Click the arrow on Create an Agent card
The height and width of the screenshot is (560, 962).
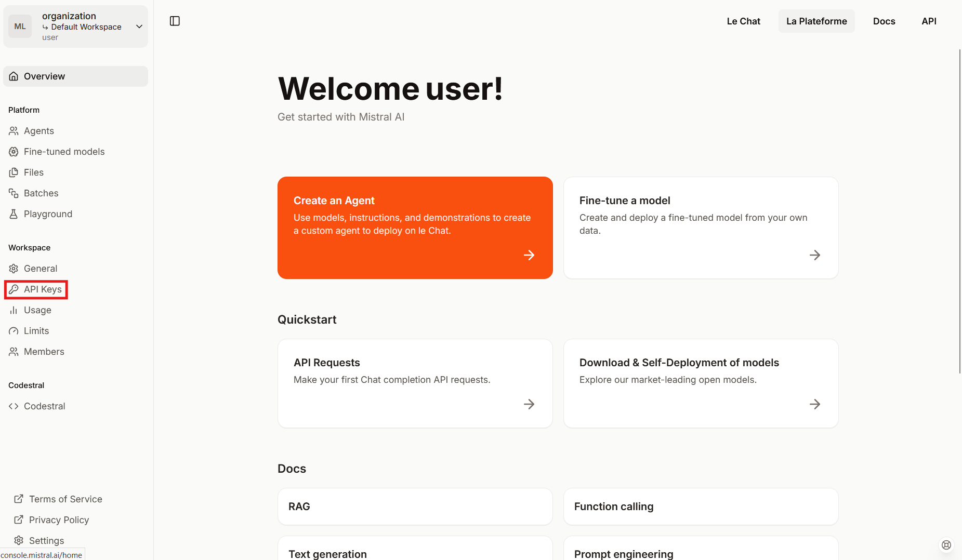(529, 255)
